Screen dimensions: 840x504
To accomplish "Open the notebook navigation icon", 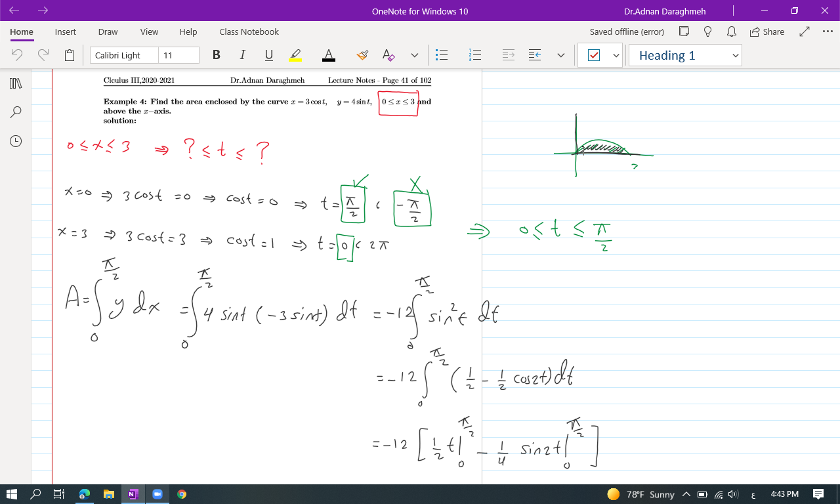I will 16,83.
